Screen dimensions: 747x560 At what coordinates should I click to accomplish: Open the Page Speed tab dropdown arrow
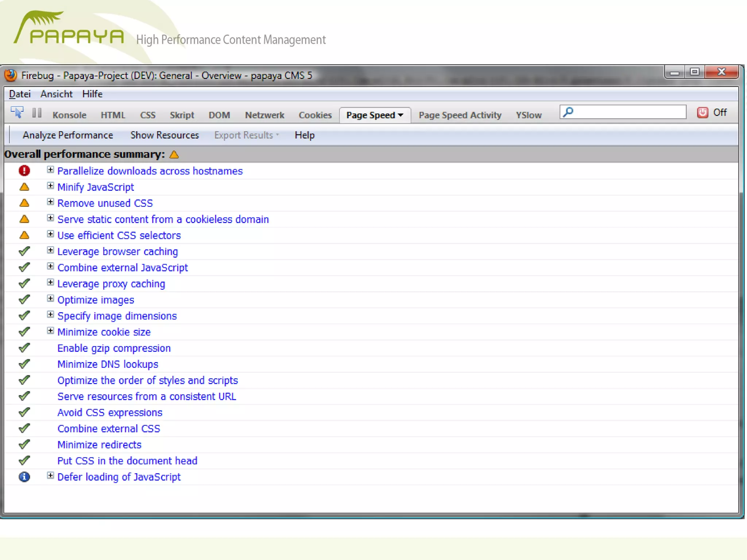400,115
